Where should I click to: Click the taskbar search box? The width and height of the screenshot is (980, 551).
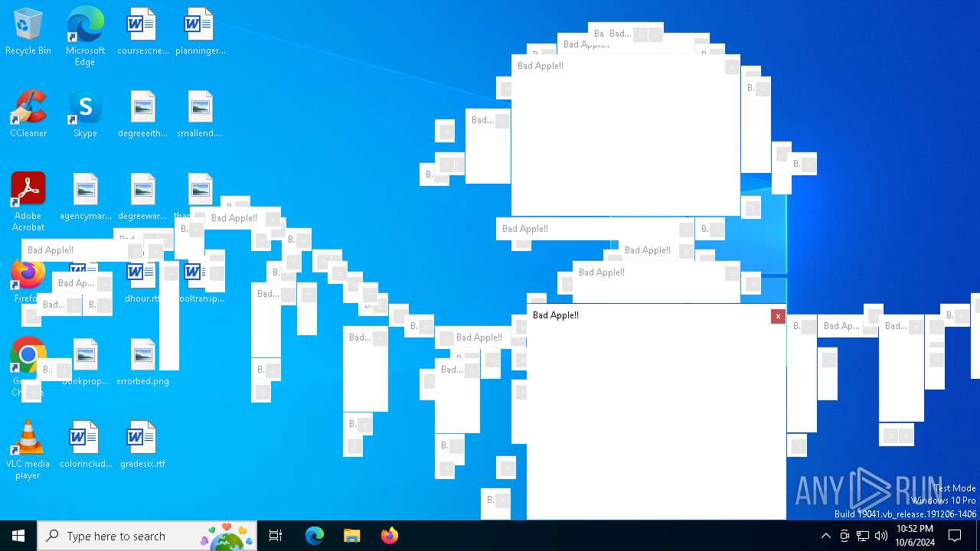(148, 536)
